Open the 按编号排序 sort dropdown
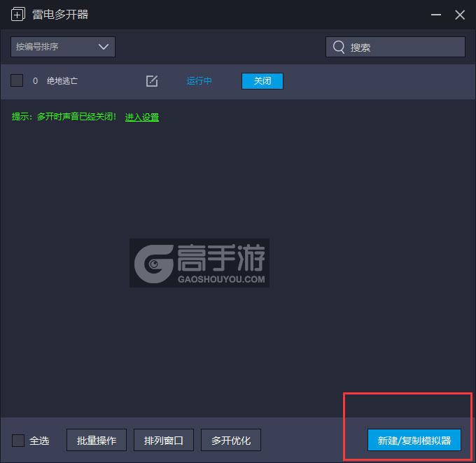 [63, 47]
